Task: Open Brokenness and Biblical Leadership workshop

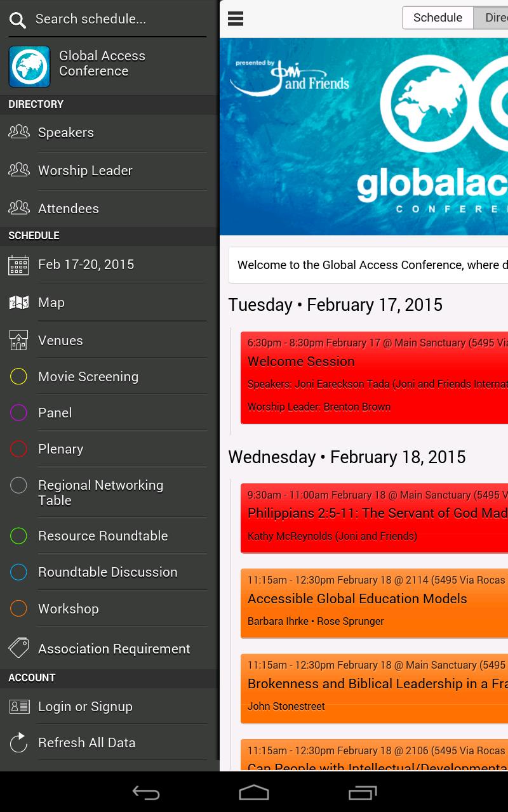Action: tap(375, 688)
